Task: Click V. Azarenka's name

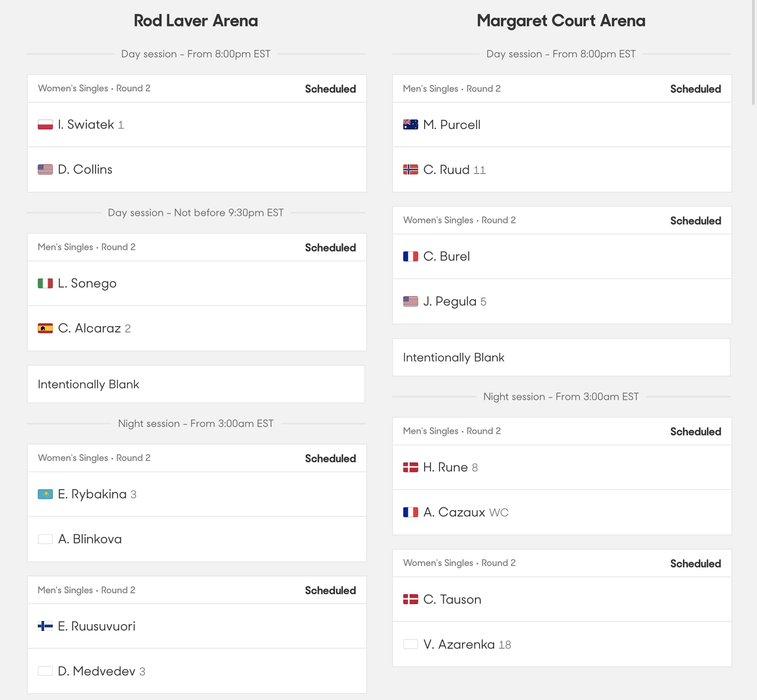Action: (459, 644)
